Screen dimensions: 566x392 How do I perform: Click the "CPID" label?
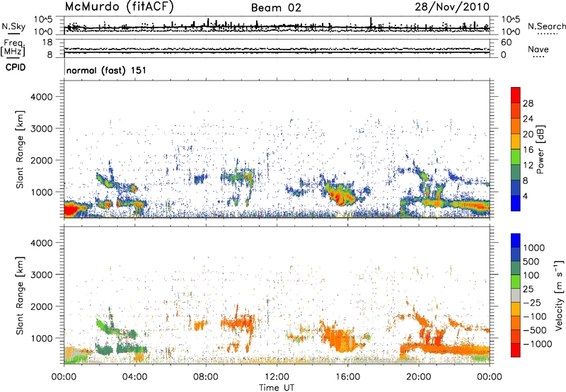(x=16, y=67)
